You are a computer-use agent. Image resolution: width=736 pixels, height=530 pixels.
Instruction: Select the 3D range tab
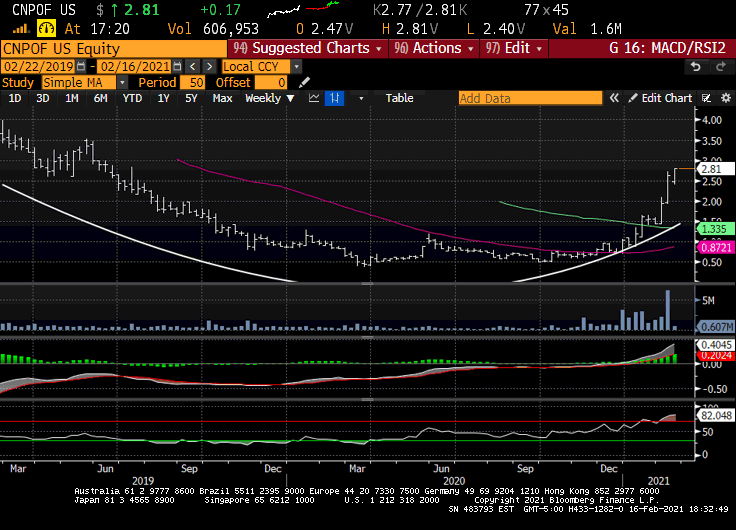(x=43, y=98)
